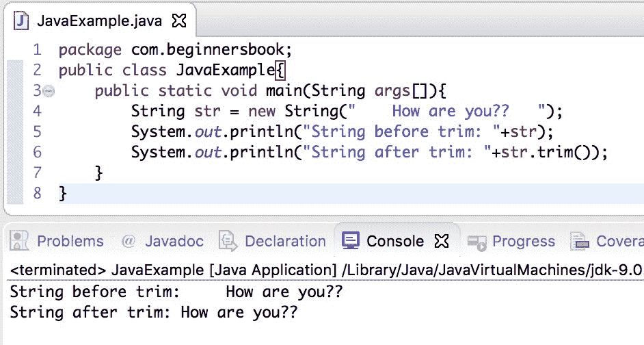The width and height of the screenshot is (644, 345).
Task: Click line number 4 in the gutter
Action: point(36,111)
